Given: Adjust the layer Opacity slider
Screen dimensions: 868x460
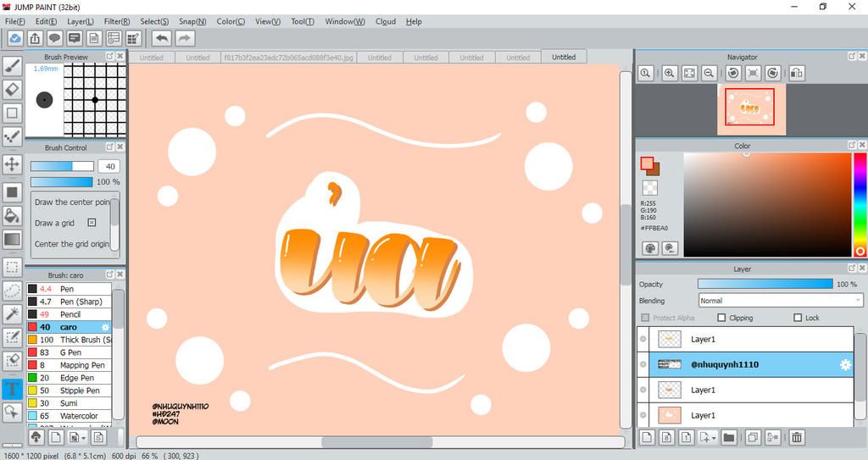Looking at the screenshot, I should coord(765,284).
